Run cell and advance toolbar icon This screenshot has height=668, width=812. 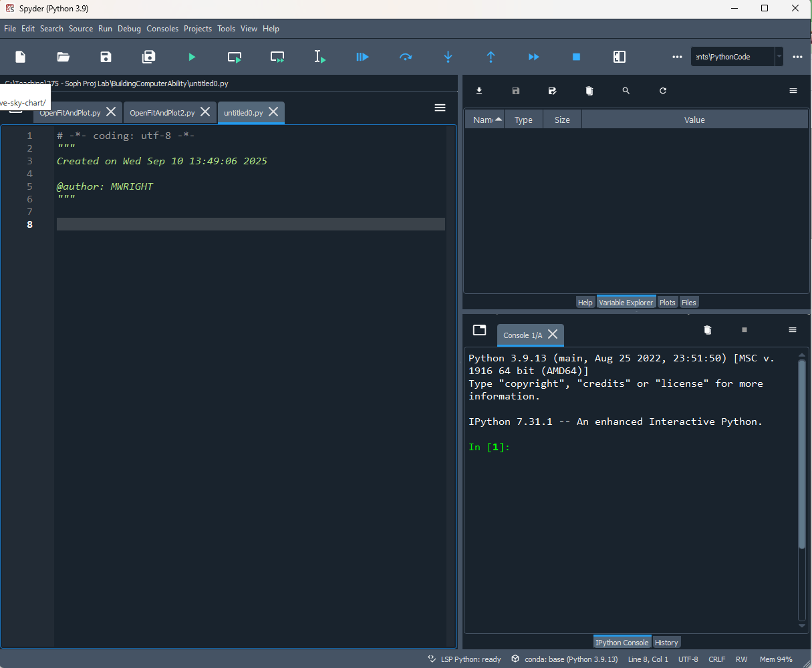(277, 57)
